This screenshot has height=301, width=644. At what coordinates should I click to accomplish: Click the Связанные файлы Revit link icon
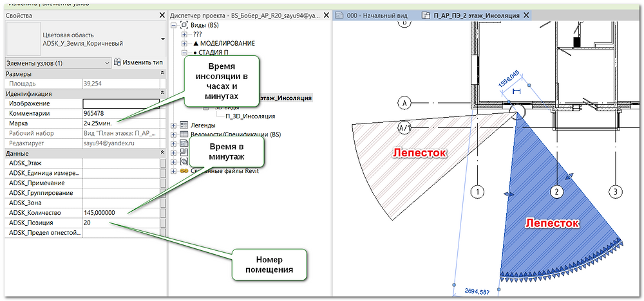[184, 171]
